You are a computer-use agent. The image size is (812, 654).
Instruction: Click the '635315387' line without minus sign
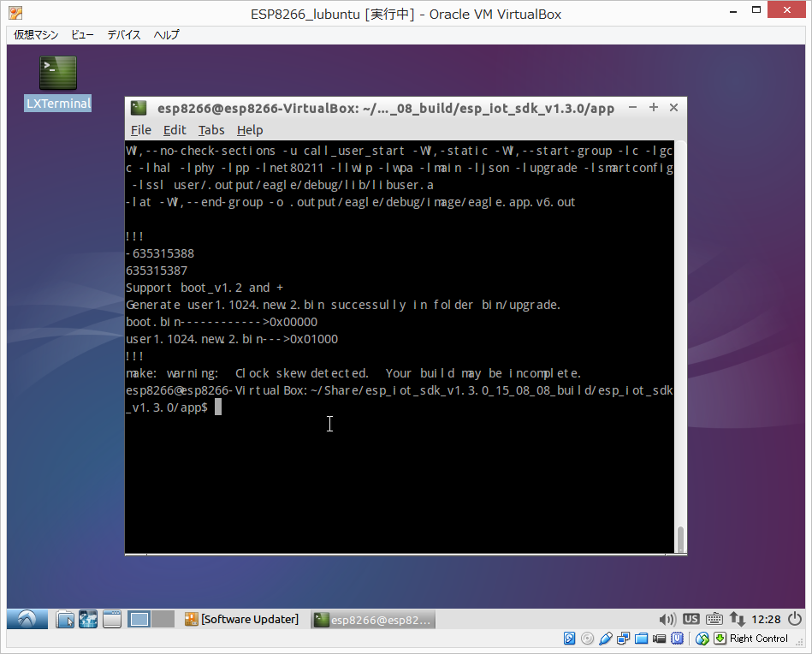pyautogui.click(x=157, y=271)
